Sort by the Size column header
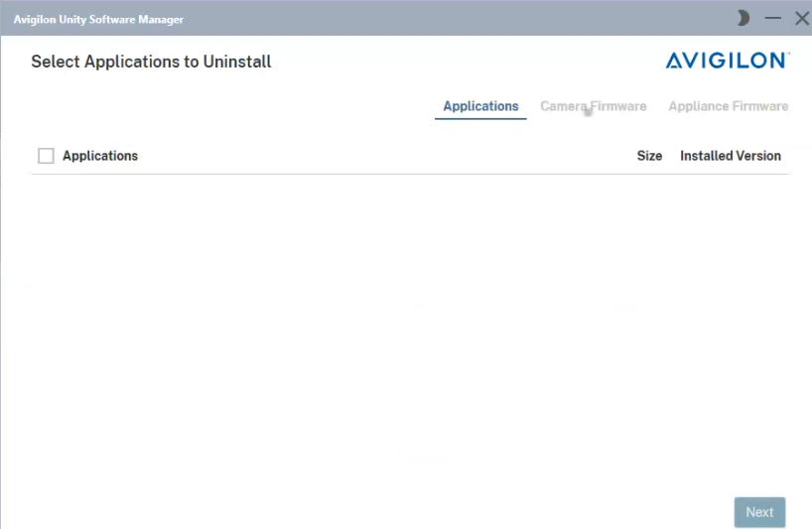The height and width of the screenshot is (529, 812). click(649, 156)
